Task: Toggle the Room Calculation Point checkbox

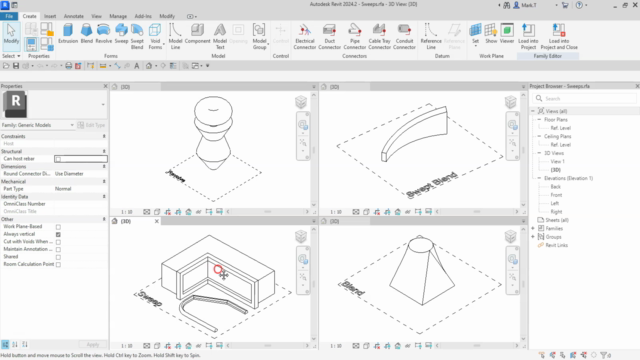Action: [x=58, y=264]
